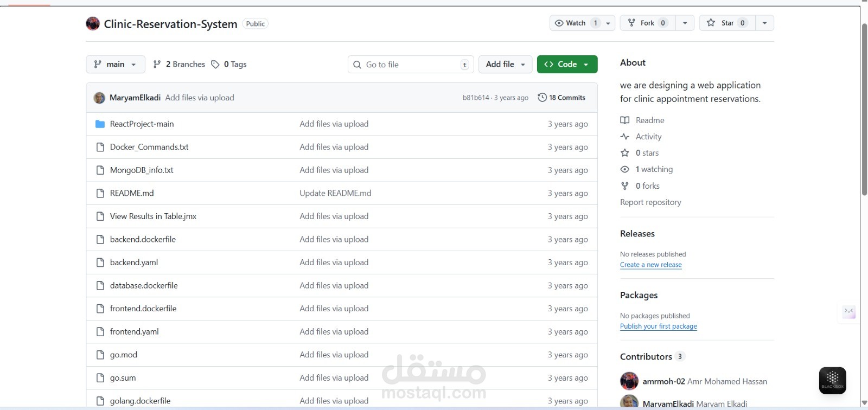Toggle Star on this repository

point(727,23)
